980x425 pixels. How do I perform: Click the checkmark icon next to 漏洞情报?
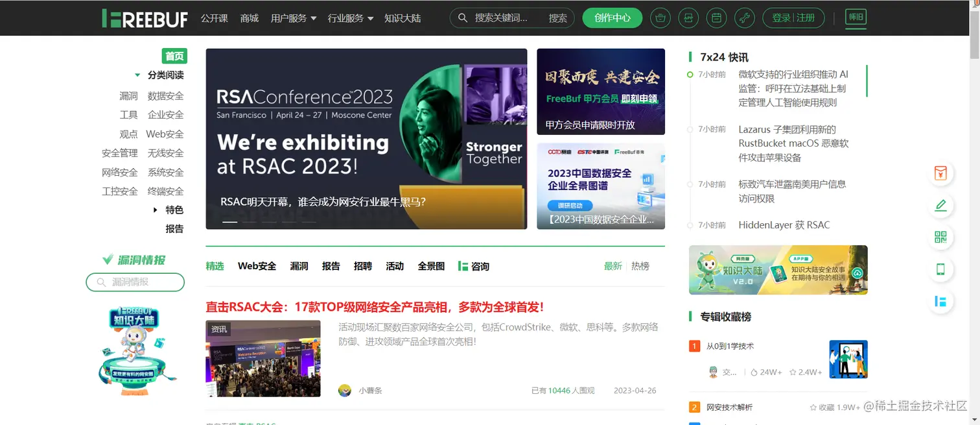[x=108, y=260]
